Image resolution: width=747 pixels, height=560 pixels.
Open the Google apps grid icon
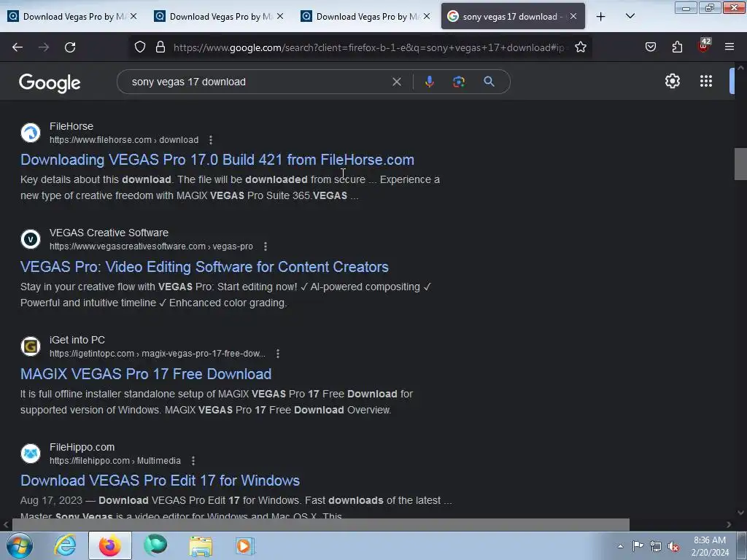(706, 82)
